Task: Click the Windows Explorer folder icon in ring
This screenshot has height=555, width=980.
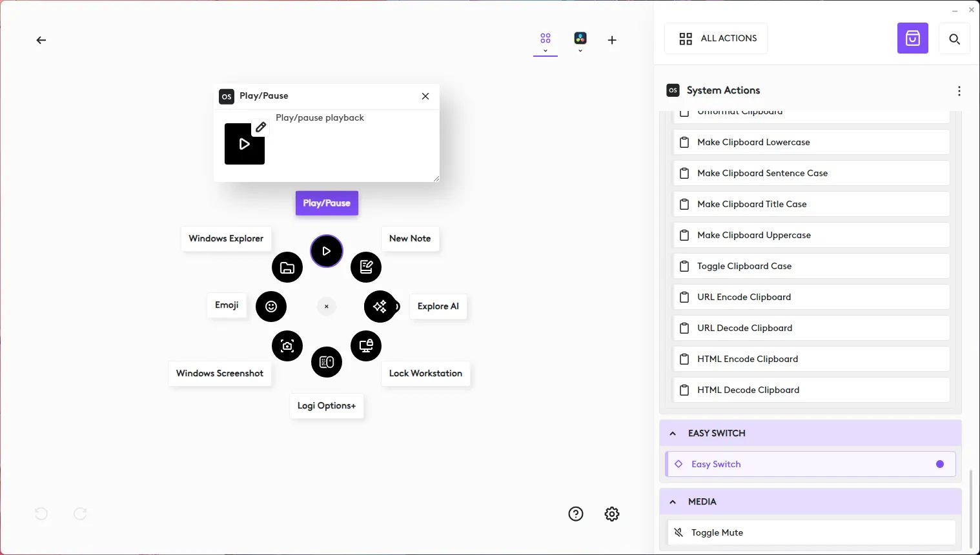Action: (287, 268)
